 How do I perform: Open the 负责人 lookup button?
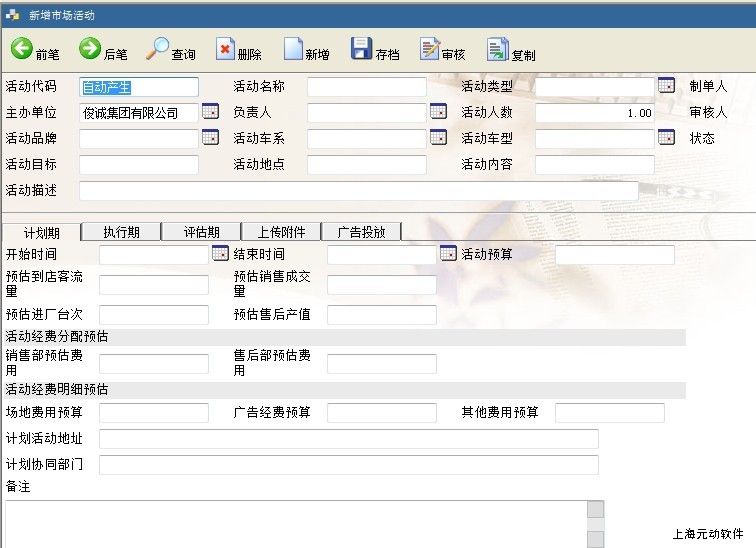[x=438, y=112]
